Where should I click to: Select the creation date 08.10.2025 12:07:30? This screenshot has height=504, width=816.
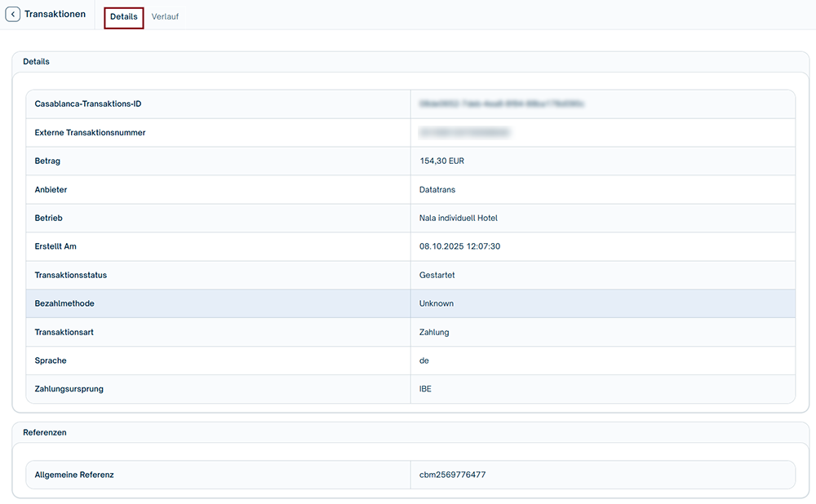(459, 247)
